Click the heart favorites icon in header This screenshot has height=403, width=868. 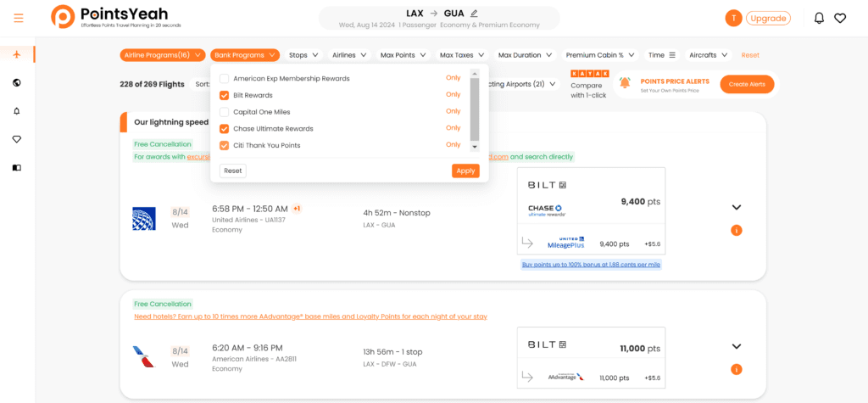point(840,18)
